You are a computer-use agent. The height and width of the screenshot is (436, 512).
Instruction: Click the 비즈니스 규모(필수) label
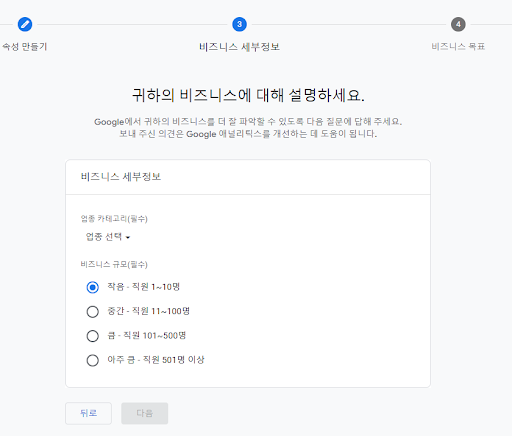(114, 264)
